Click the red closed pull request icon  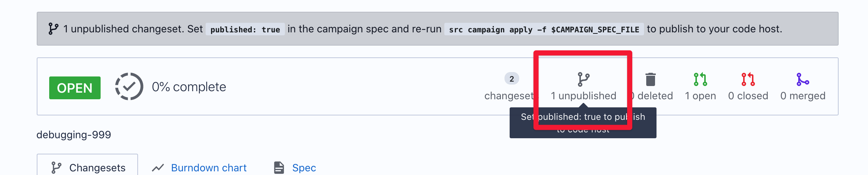pos(748,79)
